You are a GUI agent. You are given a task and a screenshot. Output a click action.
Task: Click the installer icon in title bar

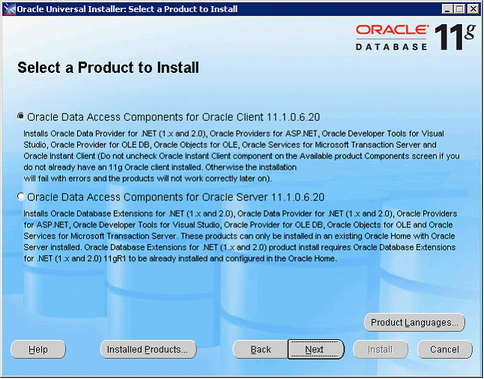click(9, 9)
